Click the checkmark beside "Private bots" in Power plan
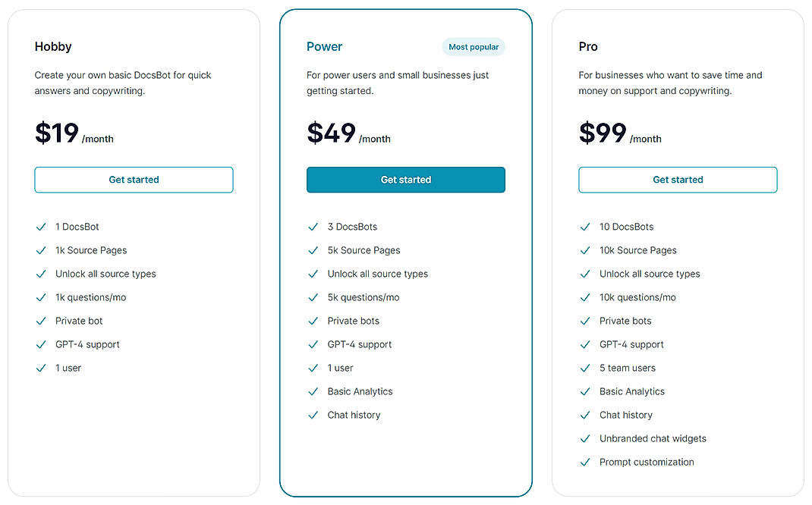The image size is (812, 505). (x=313, y=321)
